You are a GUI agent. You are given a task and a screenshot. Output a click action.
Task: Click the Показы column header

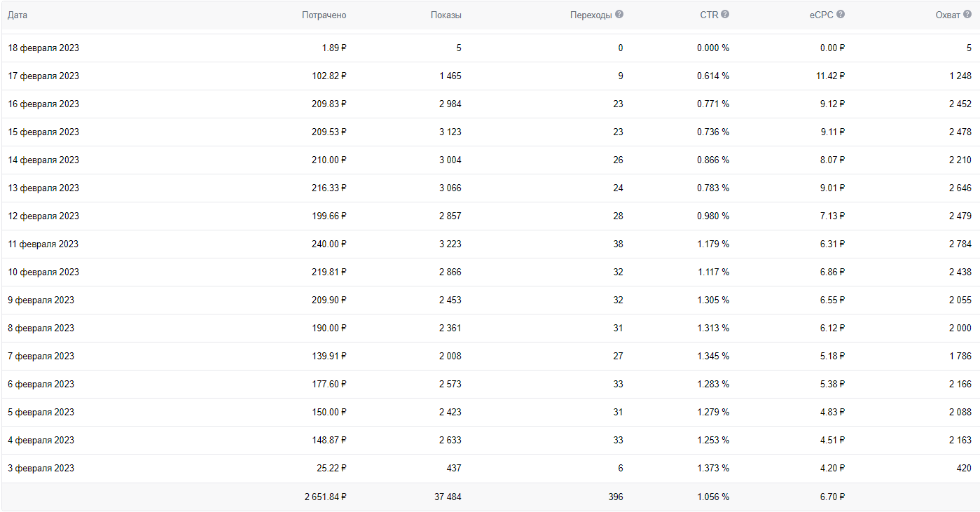point(446,15)
